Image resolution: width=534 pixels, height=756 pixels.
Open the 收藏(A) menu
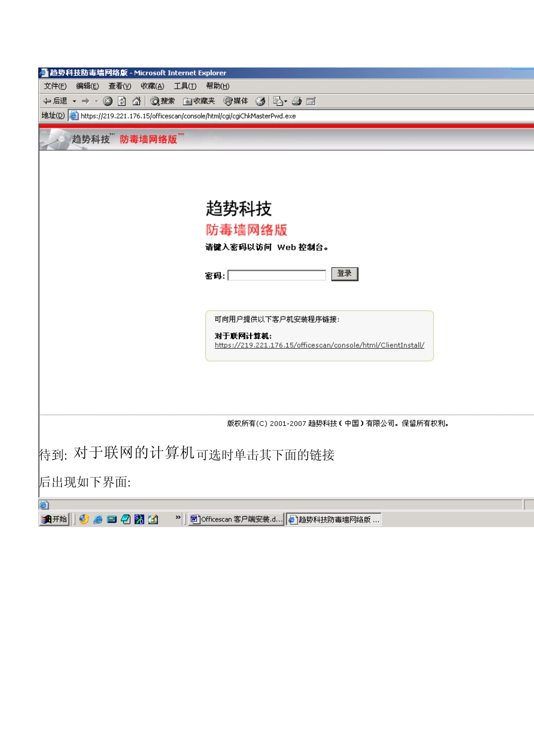point(152,86)
